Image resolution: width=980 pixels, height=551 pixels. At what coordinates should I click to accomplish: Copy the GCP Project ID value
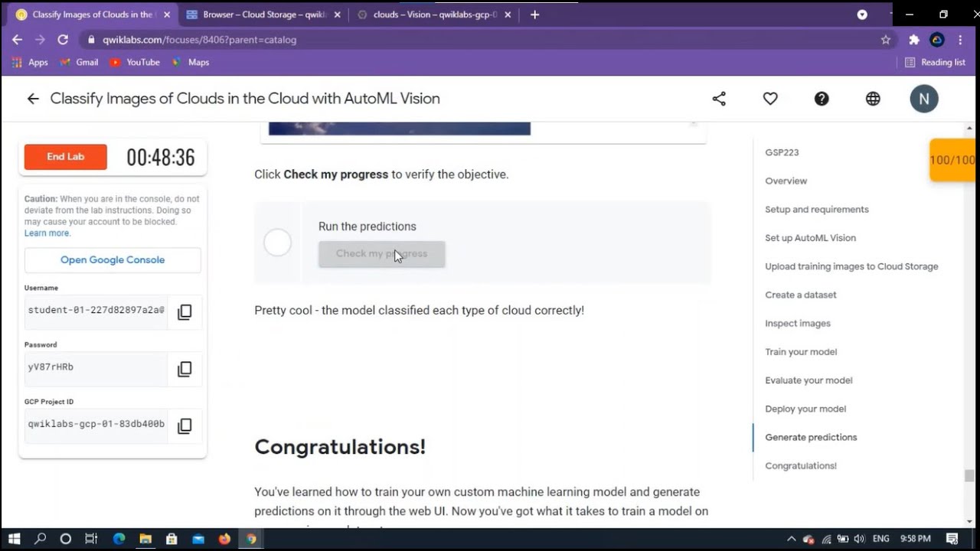click(x=185, y=425)
